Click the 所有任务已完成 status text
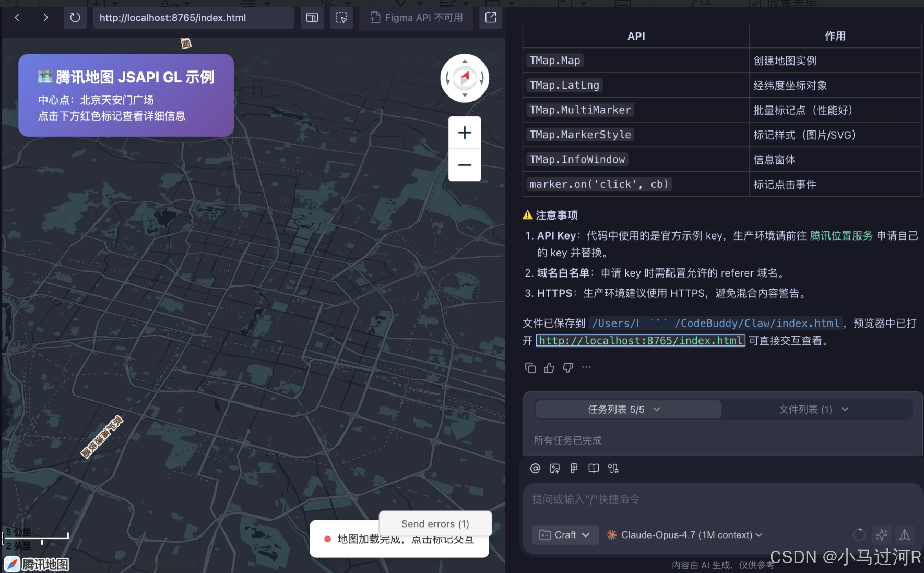This screenshot has width=924, height=573. tap(567, 440)
